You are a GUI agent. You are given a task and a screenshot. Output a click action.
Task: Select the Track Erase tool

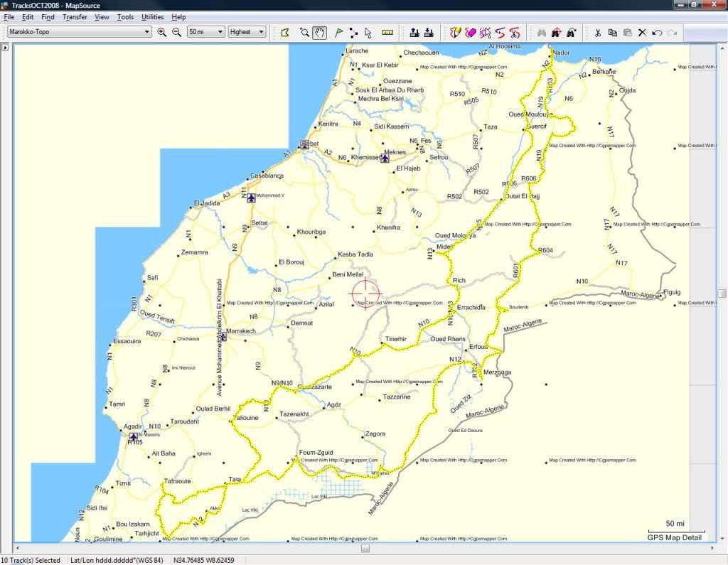tap(471, 33)
